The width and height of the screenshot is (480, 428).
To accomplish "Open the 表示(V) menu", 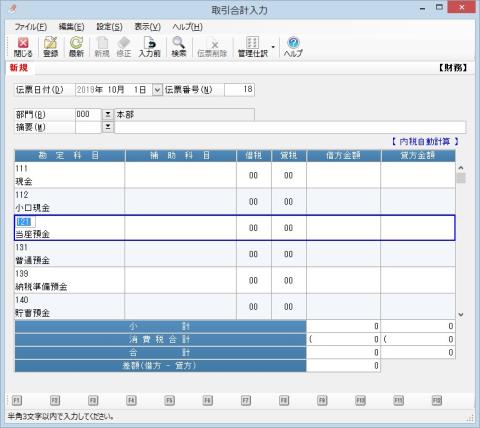I will [x=147, y=27].
